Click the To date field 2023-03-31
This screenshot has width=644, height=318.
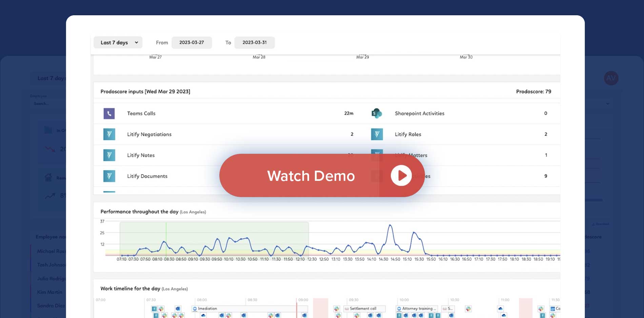tap(255, 43)
